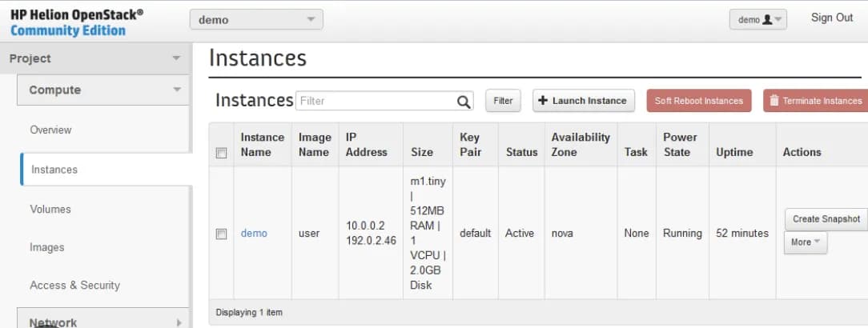Click the Soft Reboot Instances button
This screenshot has width=868, height=328.
698,101
